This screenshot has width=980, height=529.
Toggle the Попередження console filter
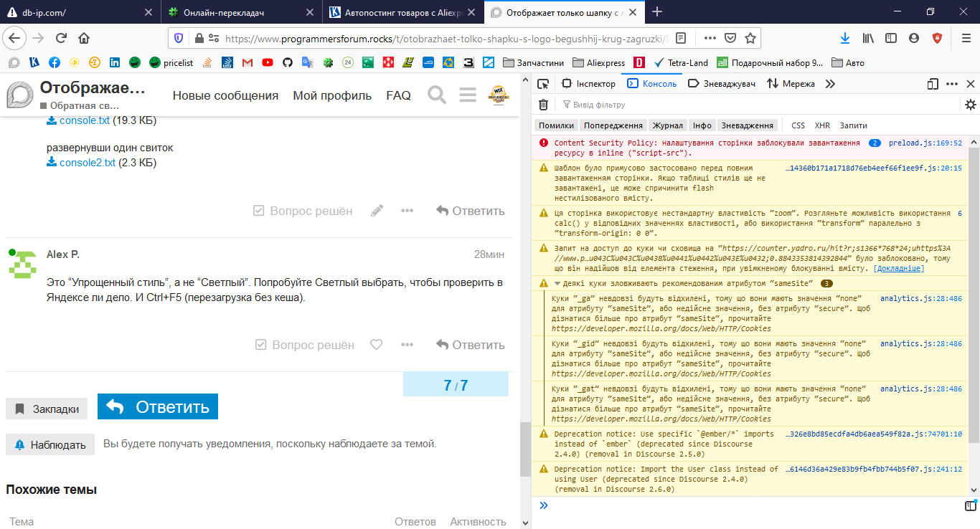click(613, 125)
